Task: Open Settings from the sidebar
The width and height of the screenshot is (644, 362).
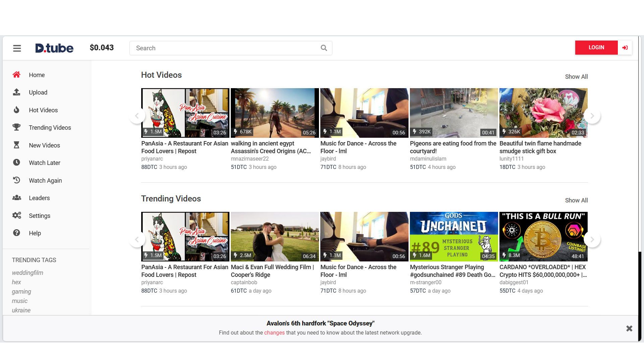Action: coord(16,216)
